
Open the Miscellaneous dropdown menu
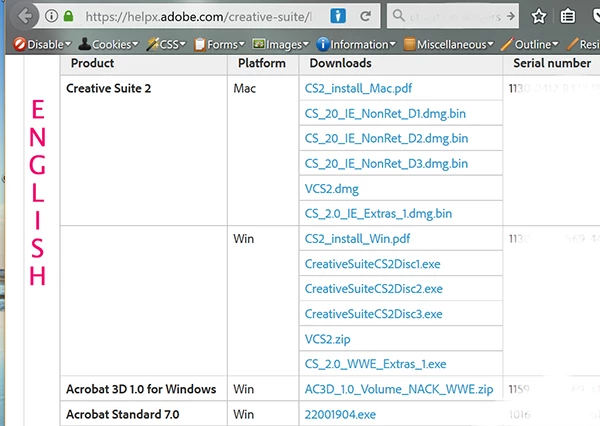[449, 44]
